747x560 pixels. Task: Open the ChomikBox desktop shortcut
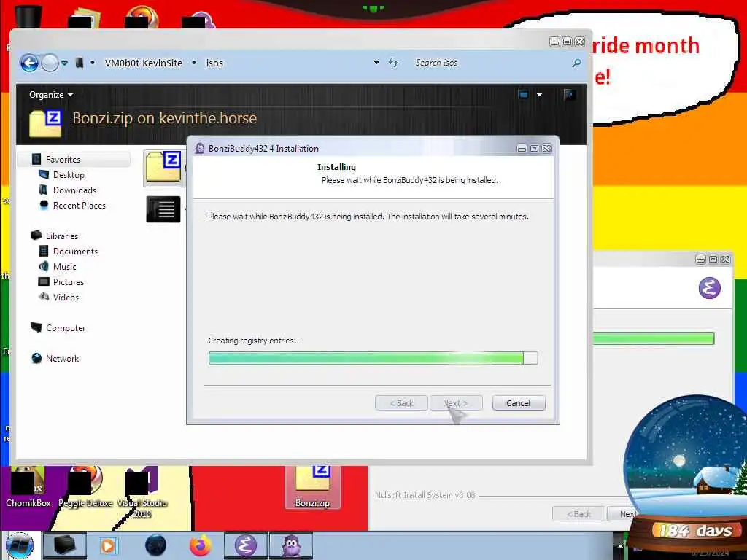(x=28, y=488)
